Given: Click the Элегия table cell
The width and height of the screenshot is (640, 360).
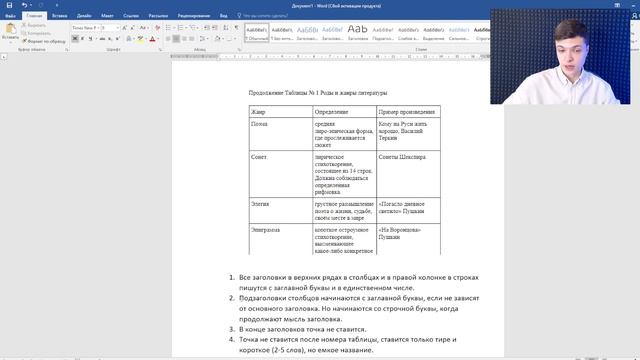Looking at the screenshot, I should tap(281, 211).
